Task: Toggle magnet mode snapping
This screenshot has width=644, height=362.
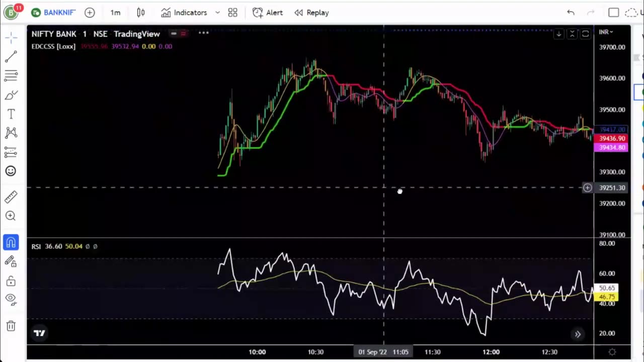Action: [11, 242]
